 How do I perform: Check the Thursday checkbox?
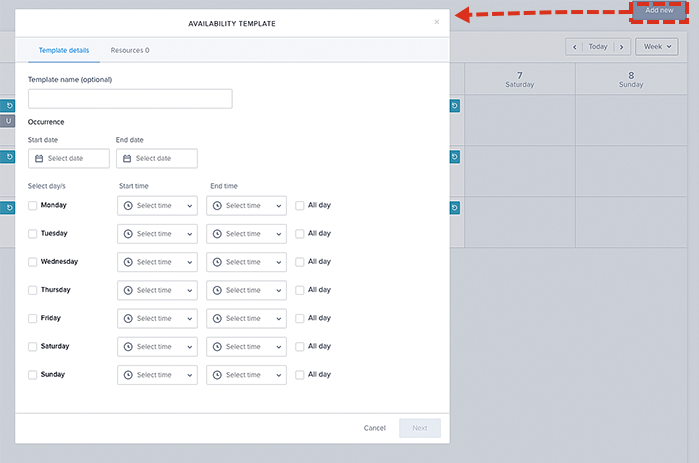click(x=33, y=290)
